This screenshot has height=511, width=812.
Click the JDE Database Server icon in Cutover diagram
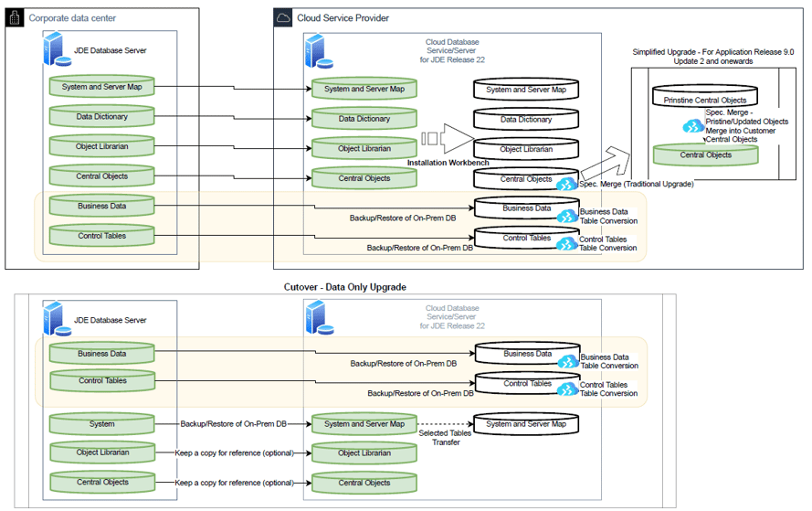point(57,319)
